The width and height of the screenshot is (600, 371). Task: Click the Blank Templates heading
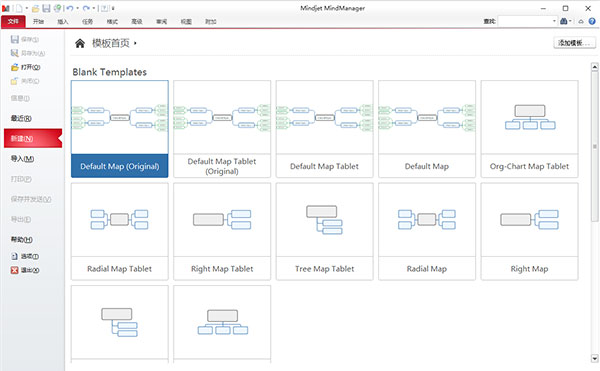point(109,72)
